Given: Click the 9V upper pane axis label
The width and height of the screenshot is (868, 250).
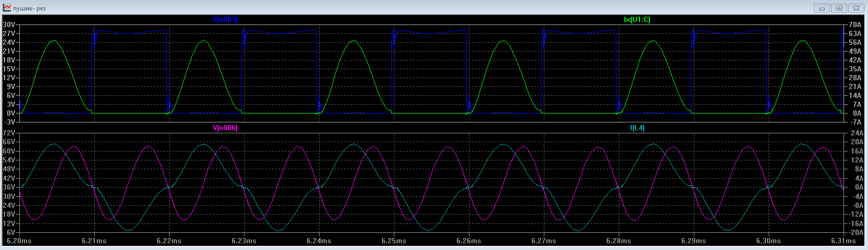Looking at the screenshot, I should point(11,86).
